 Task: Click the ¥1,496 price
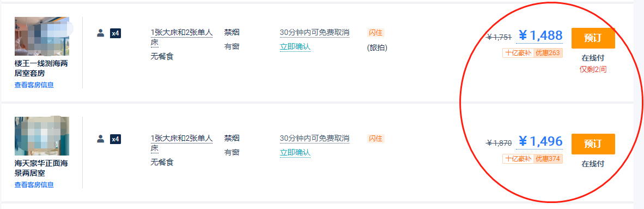(x=540, y=141)
